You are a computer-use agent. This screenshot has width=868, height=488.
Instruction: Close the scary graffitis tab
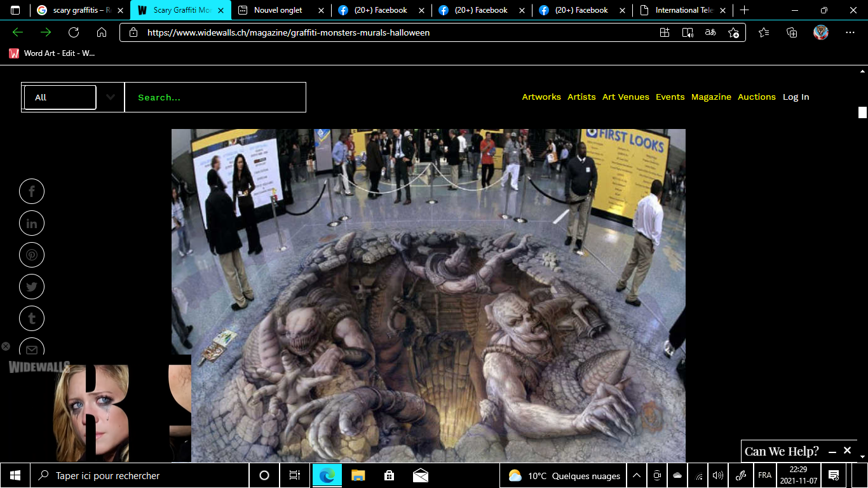click(119, 10)
